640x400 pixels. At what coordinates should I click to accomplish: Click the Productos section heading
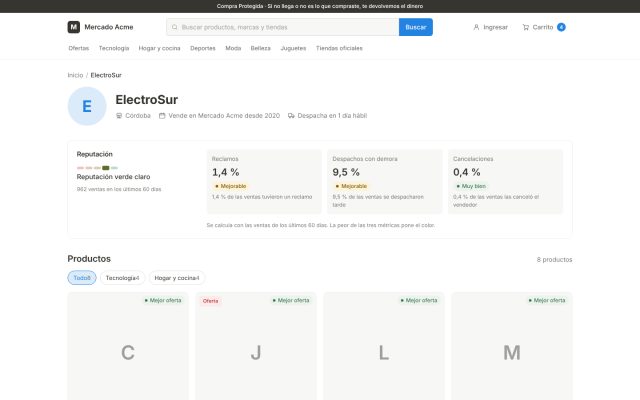[89, 259]
